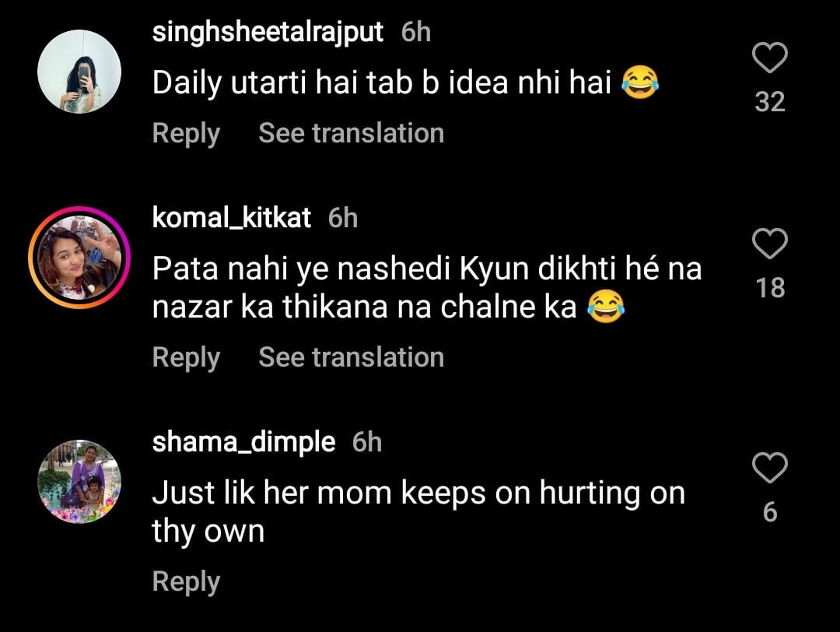Image resolution: width=840 pixels, height=632 pixels.
Task: Open the 6 likes on shama_dimple's comment
Action: (x=770, y=512)
